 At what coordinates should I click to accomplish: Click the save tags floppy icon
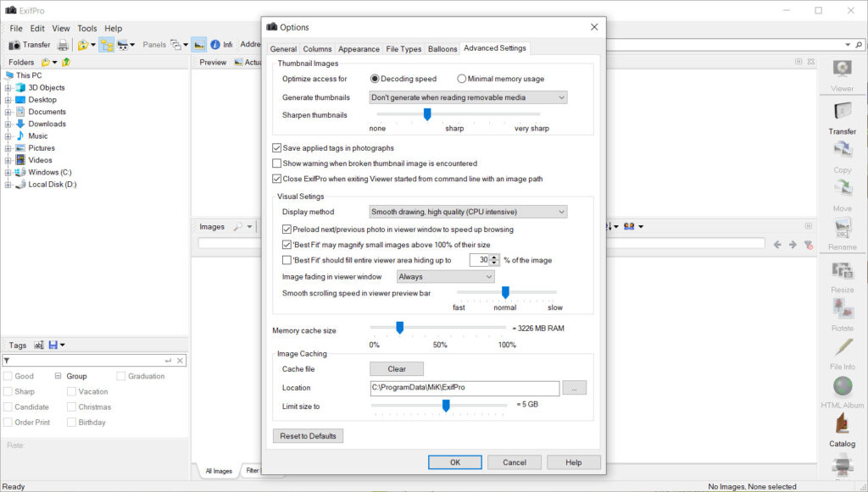[53, 345]
